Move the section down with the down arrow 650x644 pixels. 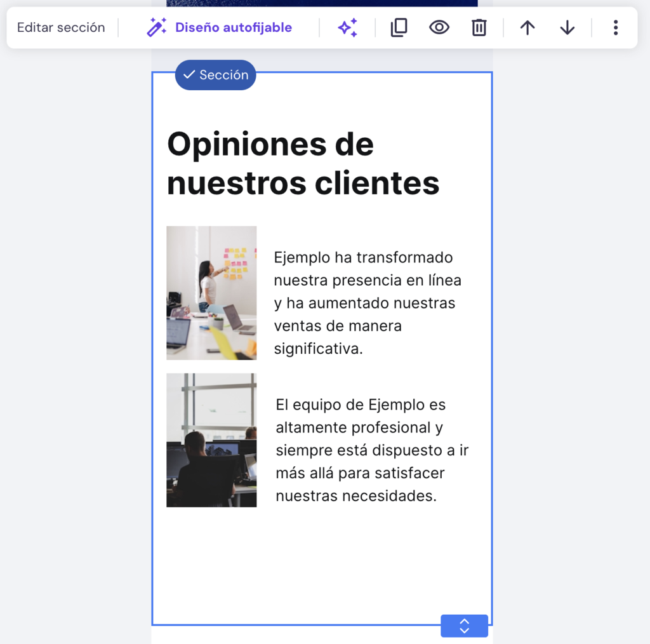(566, 27)
